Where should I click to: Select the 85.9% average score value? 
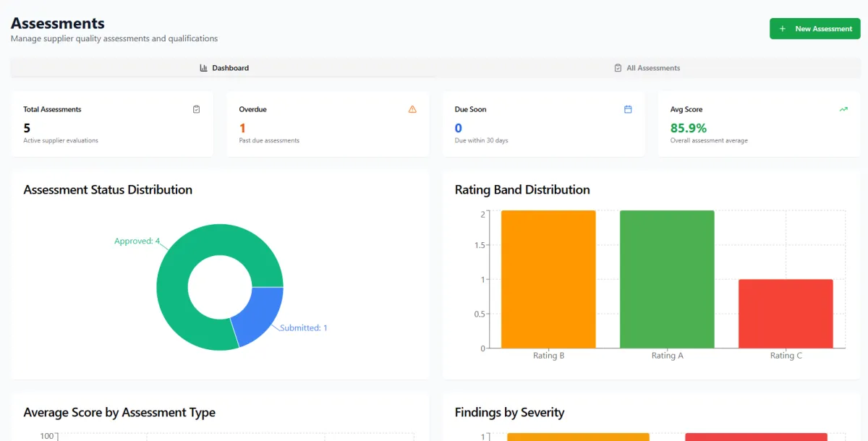coord(689,128)
